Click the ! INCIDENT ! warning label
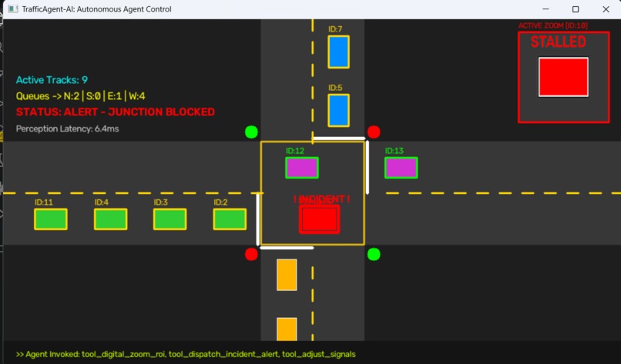Image resolution: width=621 pixels, height=364 pixels. tap(321, 199)
